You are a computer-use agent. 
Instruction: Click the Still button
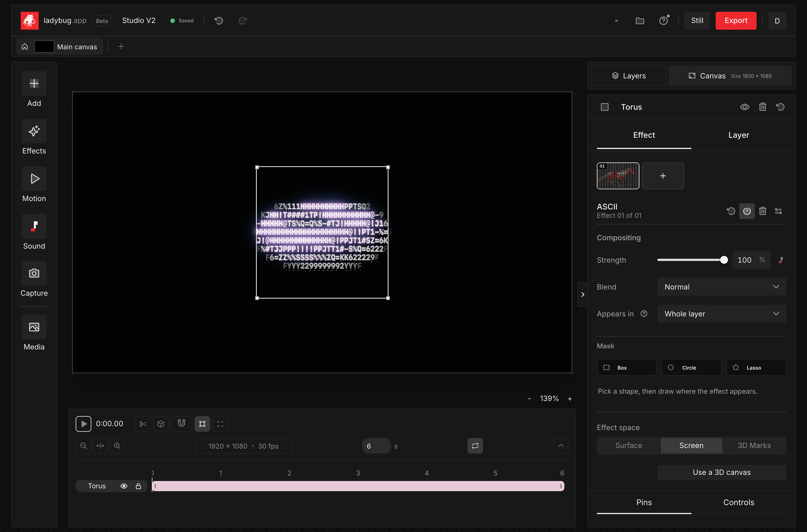coord(697,21)
